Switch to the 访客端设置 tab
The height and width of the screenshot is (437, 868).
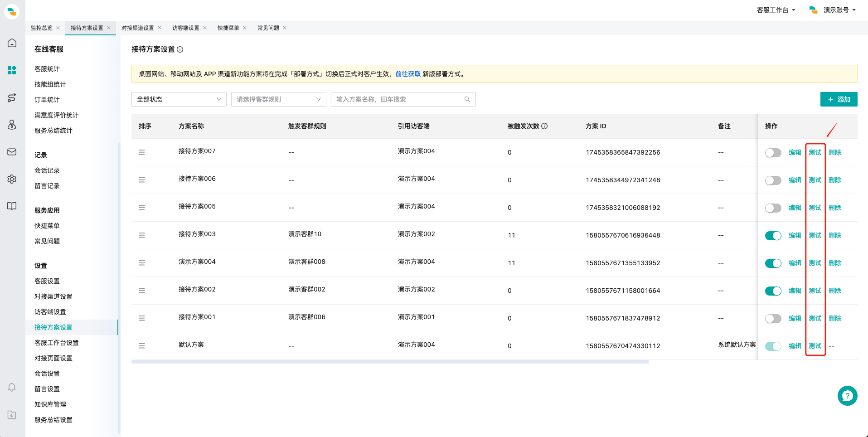(x=186, y=28)
